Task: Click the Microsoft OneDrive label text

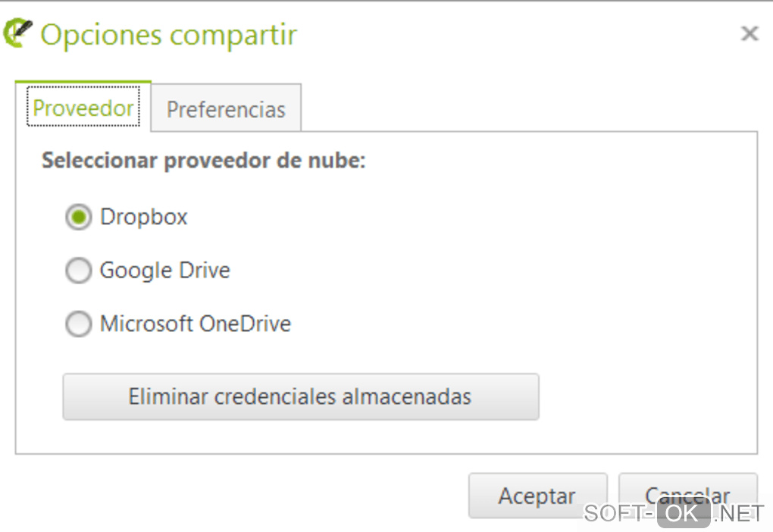Action: click(196, 324)
